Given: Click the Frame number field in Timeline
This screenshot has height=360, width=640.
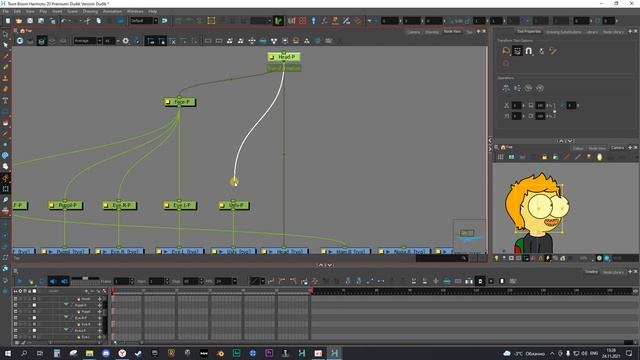Looking at the screenshot, I should click(121, 281).
